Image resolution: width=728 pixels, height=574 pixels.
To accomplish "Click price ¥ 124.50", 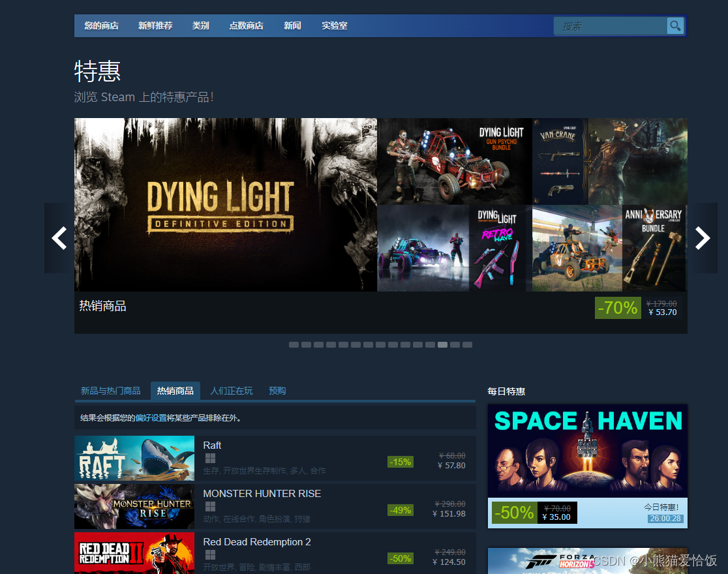I will tap(449, 562).
